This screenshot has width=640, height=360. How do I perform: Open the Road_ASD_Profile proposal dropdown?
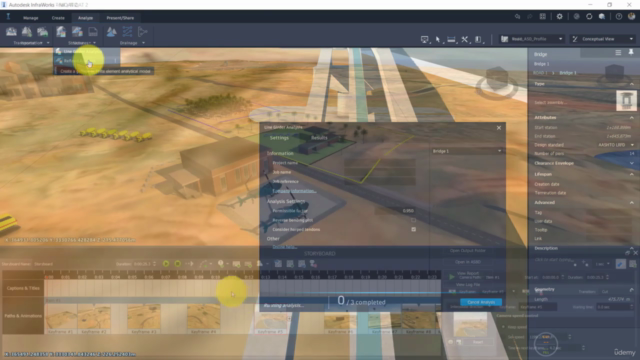tap(532, 39)
